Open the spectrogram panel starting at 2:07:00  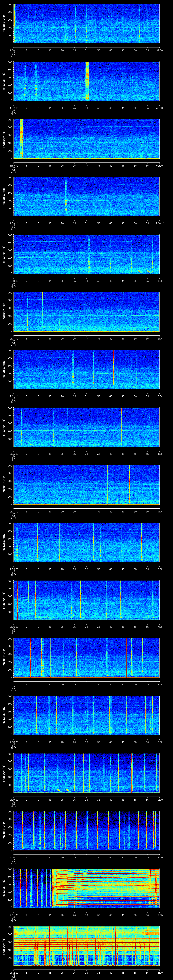tap(87, 657)
